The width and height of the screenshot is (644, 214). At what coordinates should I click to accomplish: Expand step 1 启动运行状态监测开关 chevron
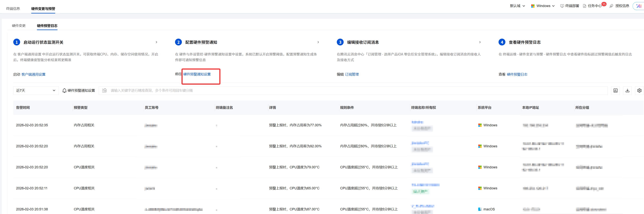click(x=156, y=42)
